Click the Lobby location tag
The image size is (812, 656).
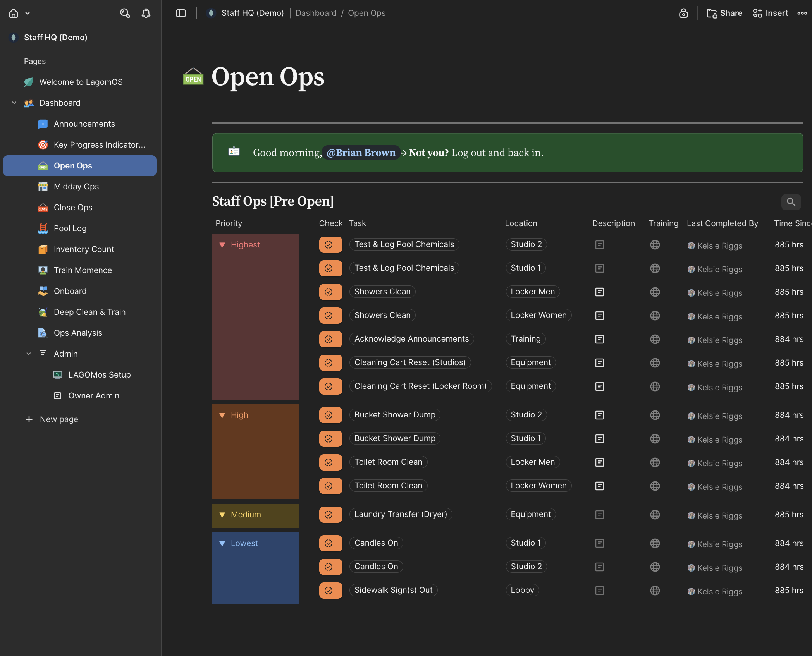point(522,590)
